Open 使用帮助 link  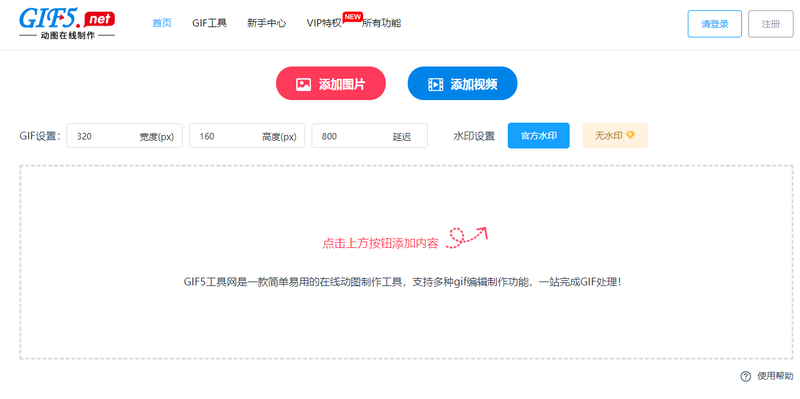[x=775, y=377]
